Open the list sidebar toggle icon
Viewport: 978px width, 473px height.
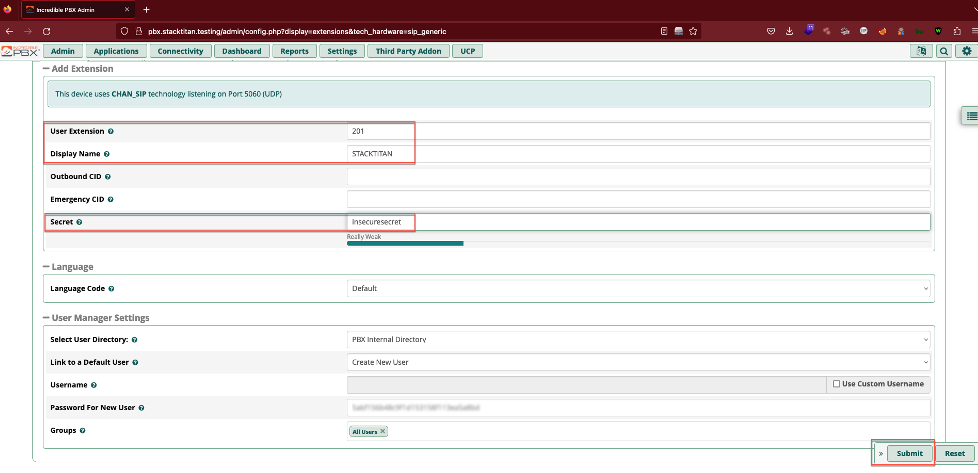971,115
